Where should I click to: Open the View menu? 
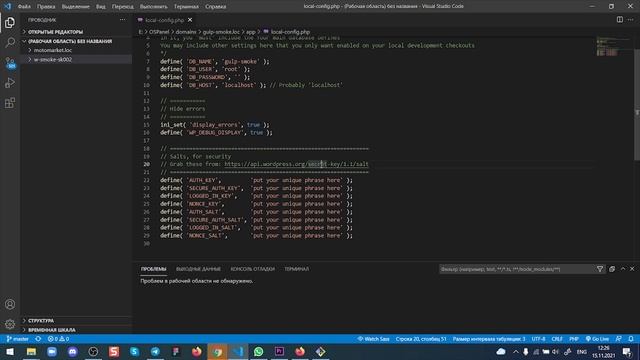coord(100,6)
